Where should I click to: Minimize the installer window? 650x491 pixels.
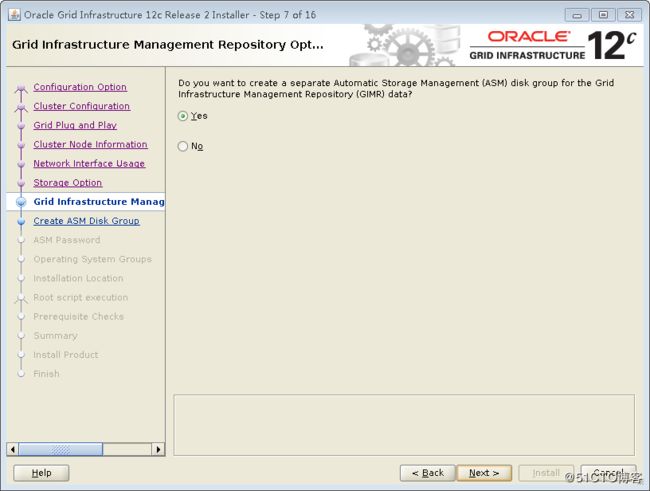pyautogui.click(x=577, y=15)
